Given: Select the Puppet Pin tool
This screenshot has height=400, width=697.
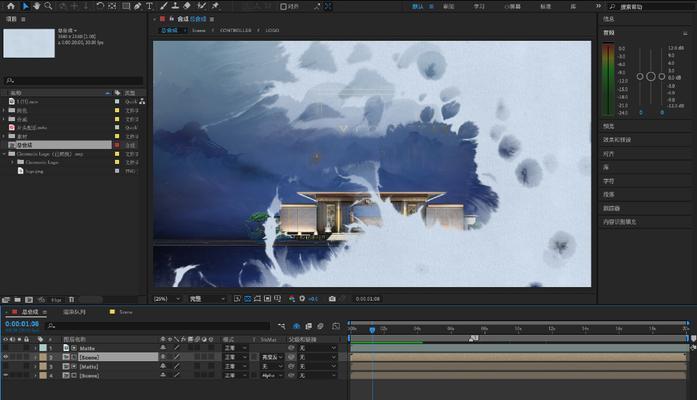Looking at the screenshot, I should (216, 6).
